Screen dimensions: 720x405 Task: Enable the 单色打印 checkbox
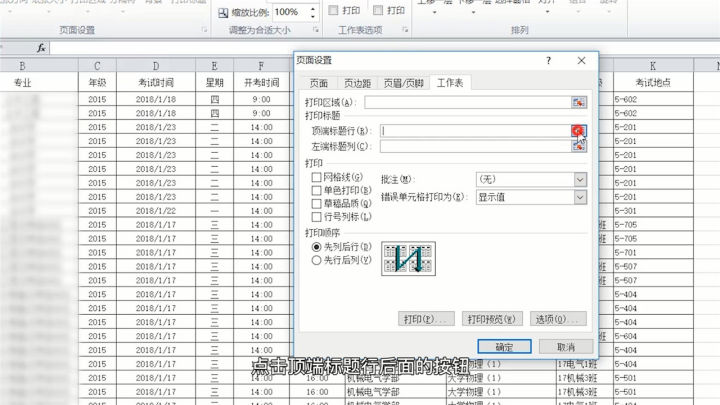click(x=316, y=190)
